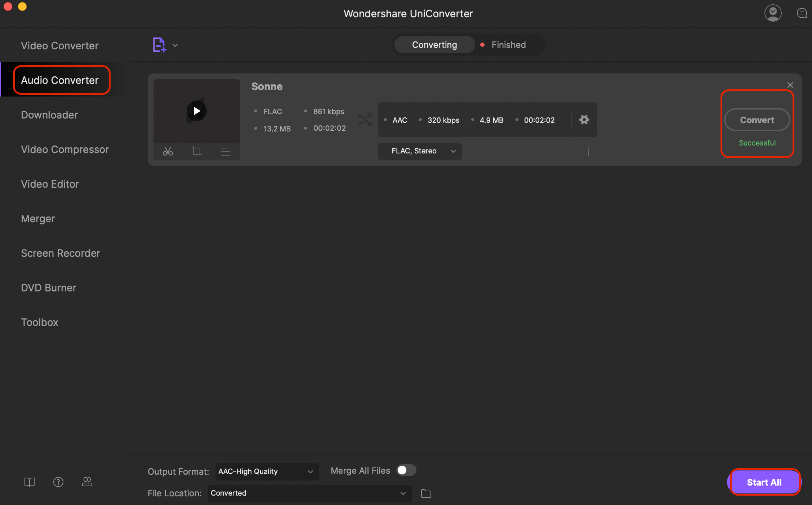Click the three-dot menu icon on Sonne row
The image size is (812, 505).
588,151
